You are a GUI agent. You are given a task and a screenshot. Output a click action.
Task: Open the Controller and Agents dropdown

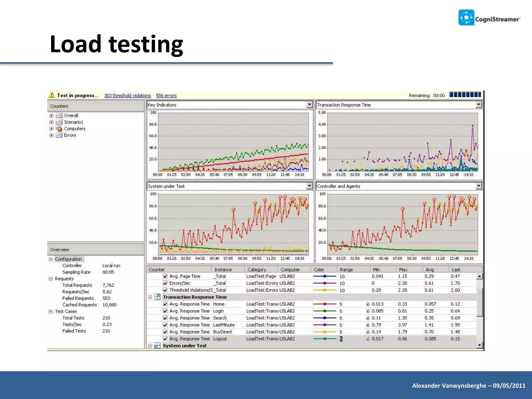(x=478, y=186)
